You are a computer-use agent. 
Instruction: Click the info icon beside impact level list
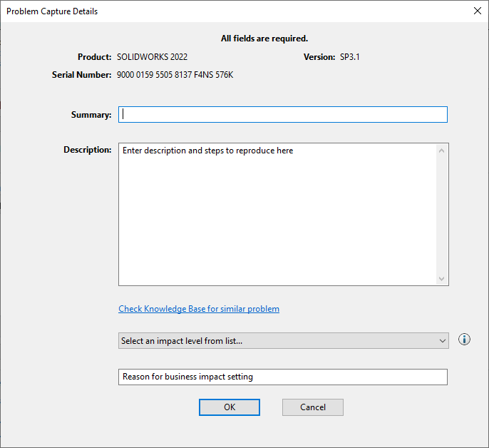coord(464,340)
